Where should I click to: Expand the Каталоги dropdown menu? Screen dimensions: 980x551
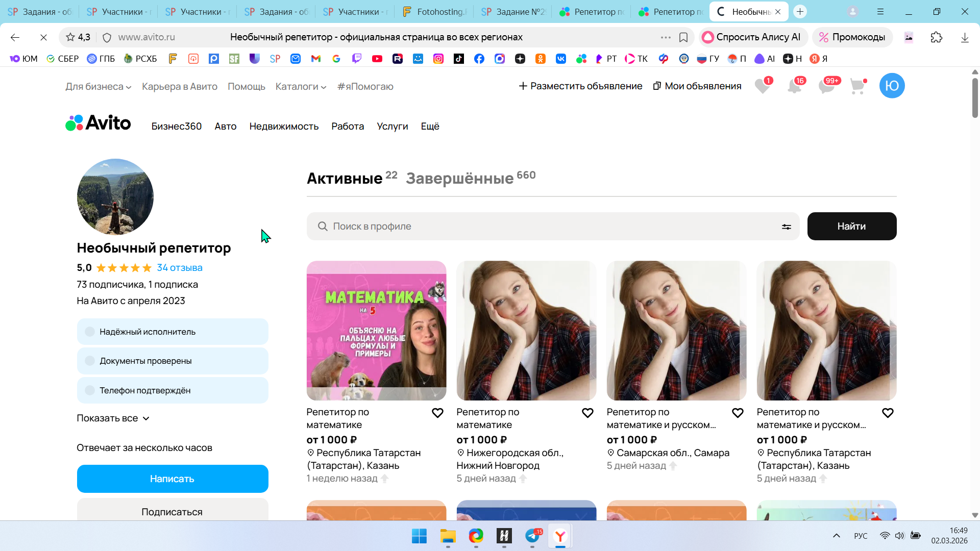pyautogui.click(x=301, y=87)
